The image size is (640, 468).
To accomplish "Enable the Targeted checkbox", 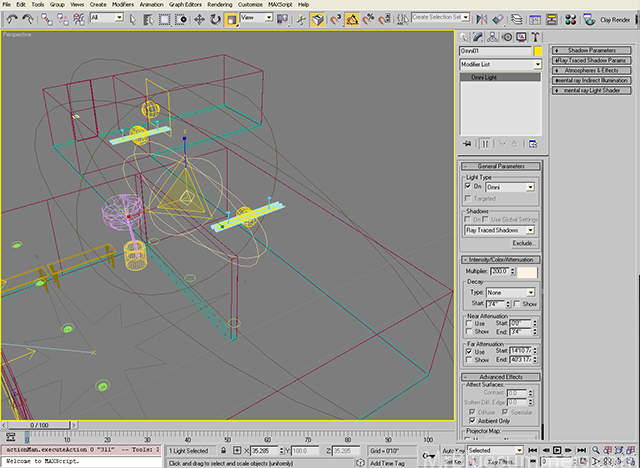I will click(x=468, y=198).
